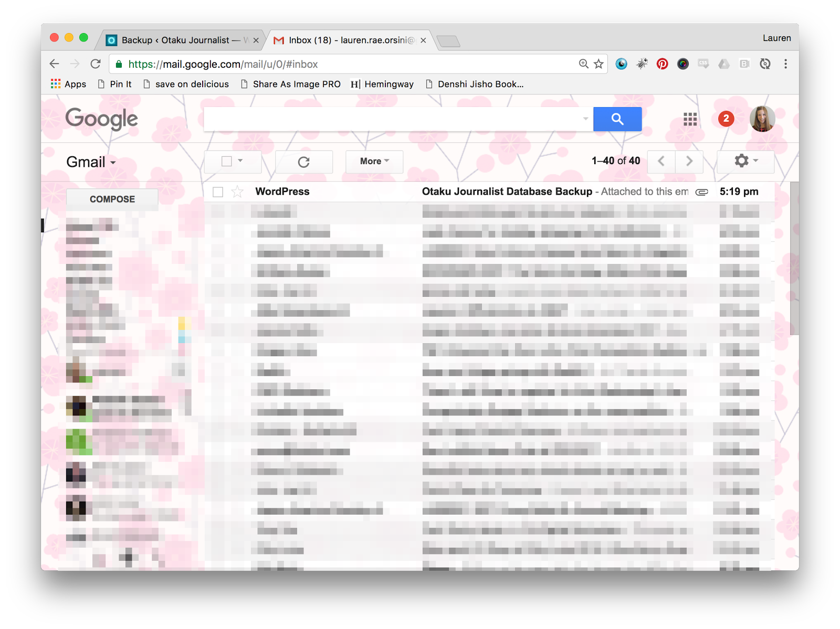Open the Gmail settings gear menu
Screen dimensions: 840x629
coord(745,161)
